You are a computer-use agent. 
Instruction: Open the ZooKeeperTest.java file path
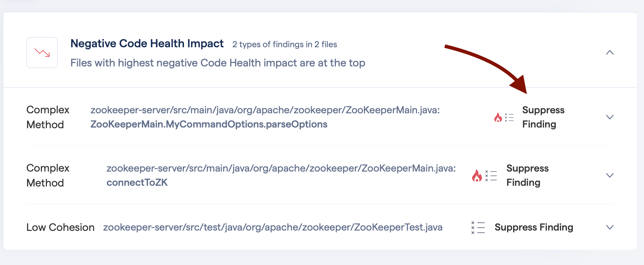coord(272,227)
